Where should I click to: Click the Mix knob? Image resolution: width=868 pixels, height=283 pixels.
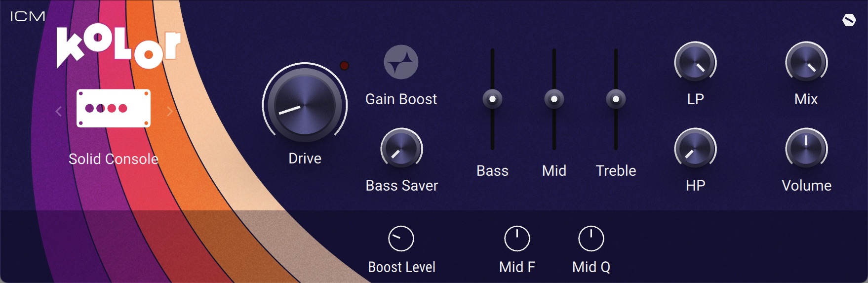click(806, 62)
